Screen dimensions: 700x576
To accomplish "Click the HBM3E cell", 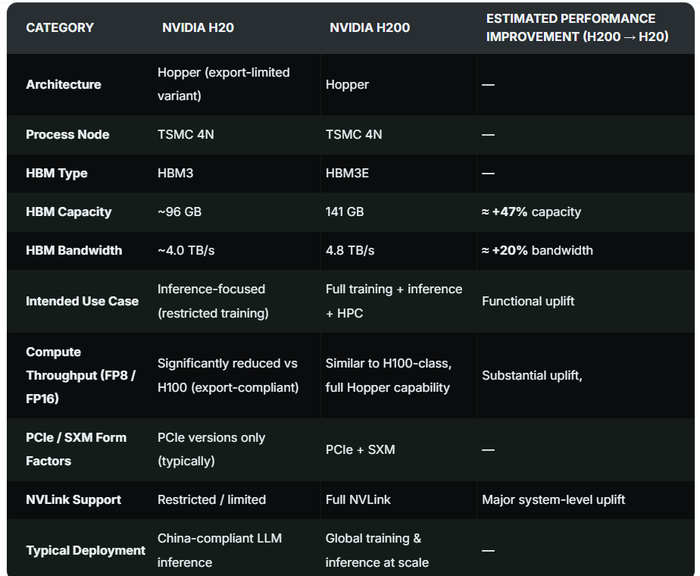I will coord(347,174).
